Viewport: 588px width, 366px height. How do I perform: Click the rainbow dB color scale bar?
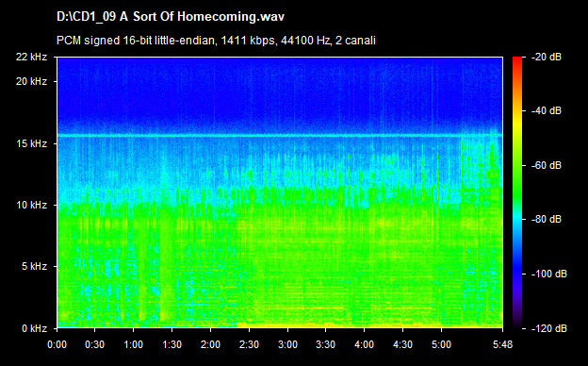click(x=517, y=192)
